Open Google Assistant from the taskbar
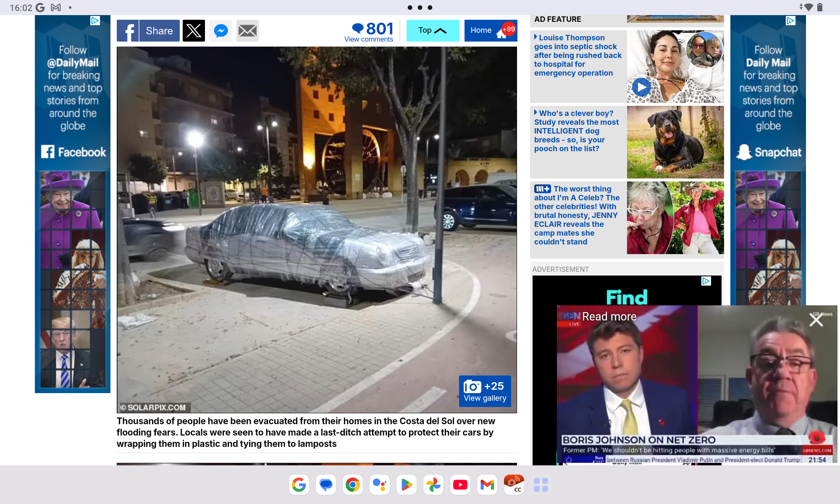The height and width of the screenshot is (504, 840). click(x=380, y=485)
